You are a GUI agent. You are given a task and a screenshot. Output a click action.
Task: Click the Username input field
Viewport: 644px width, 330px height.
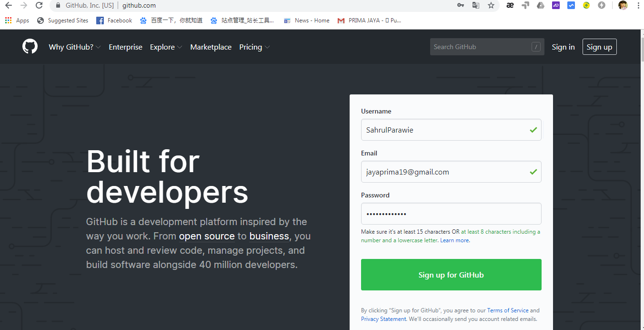tap(451, 130)
